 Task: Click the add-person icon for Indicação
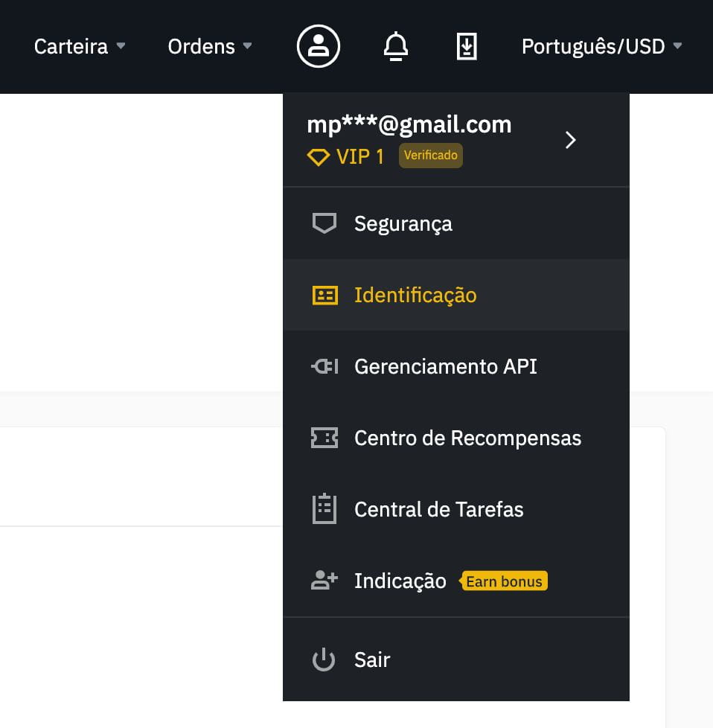324,581
